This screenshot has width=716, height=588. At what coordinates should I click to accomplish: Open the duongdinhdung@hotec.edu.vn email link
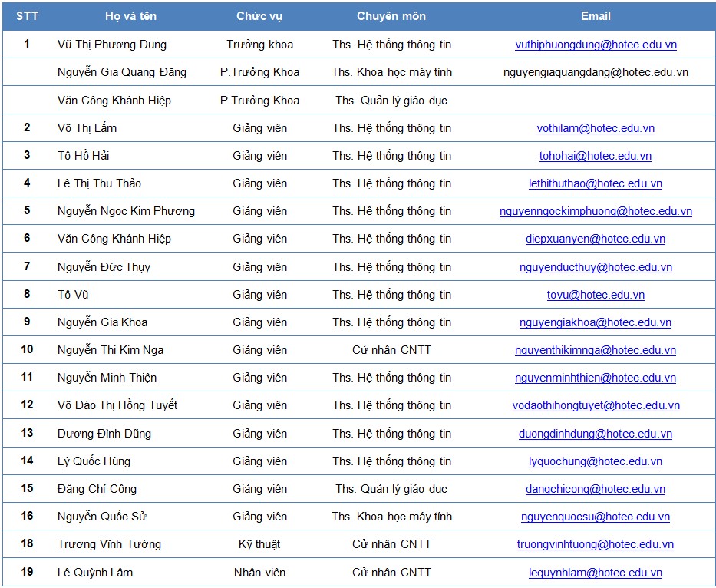click(x=596, y=434)
